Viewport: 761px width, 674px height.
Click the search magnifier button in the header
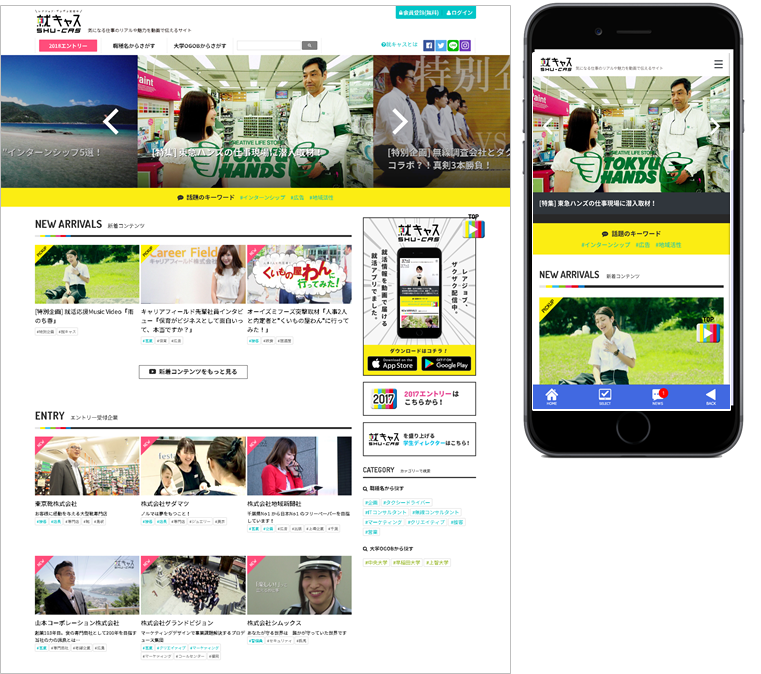pyautogui.click(x=310, y=45)
